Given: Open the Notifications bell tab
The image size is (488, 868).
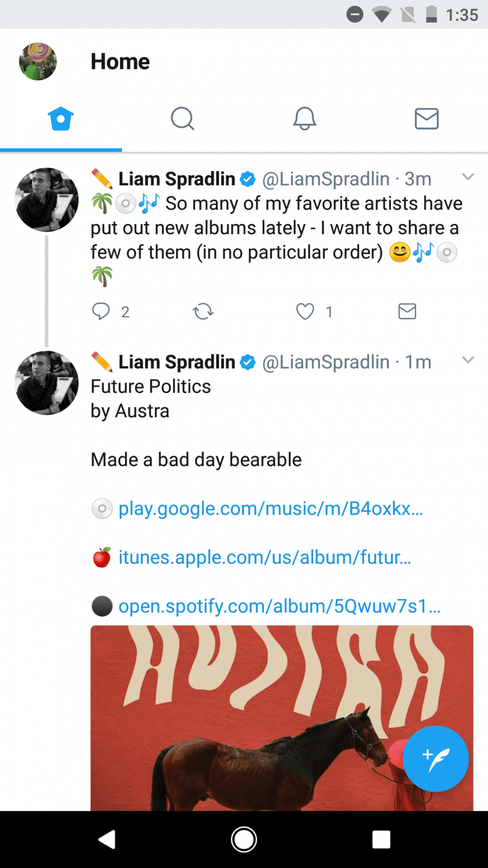Looking at the screenshot, I should point(304,119).
